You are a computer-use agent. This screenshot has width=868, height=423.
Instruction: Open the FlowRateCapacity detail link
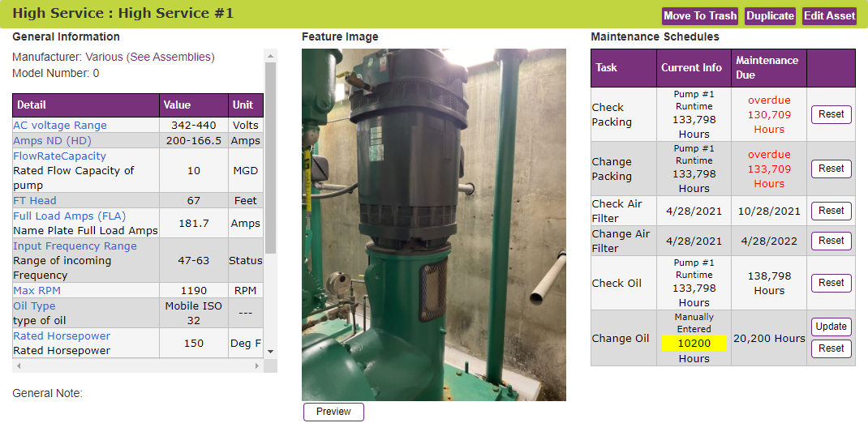[x=59, y=156]
